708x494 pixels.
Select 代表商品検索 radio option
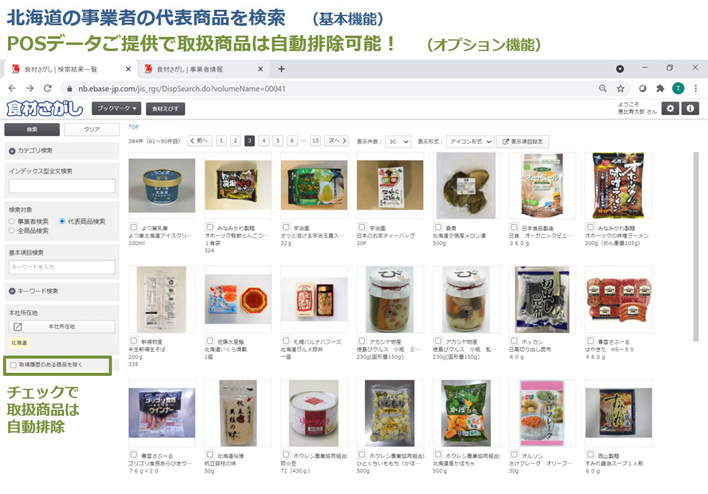pyautogui.click(x=62, y=221)
